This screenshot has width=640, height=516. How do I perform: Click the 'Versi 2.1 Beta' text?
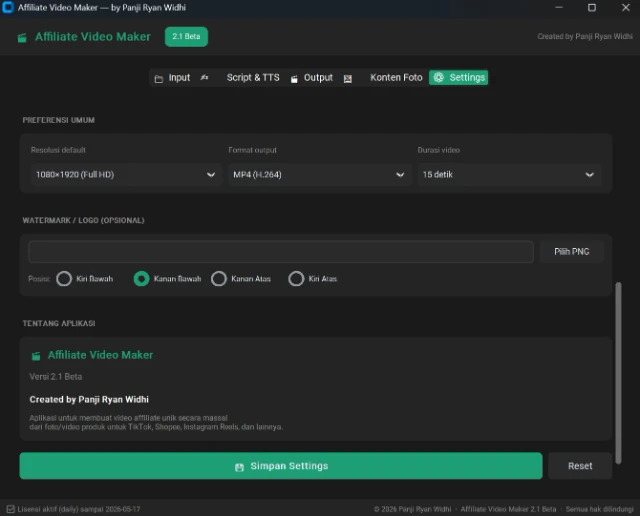tap(56, 376)
